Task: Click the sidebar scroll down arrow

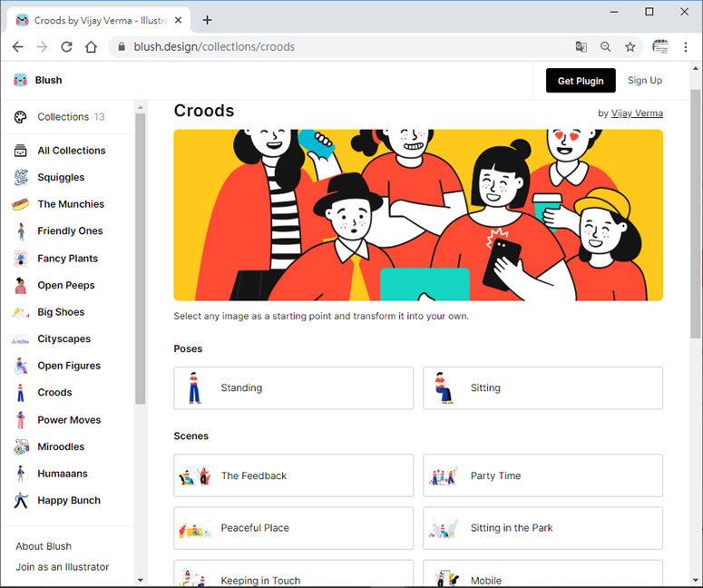Action: click(141, 580)
